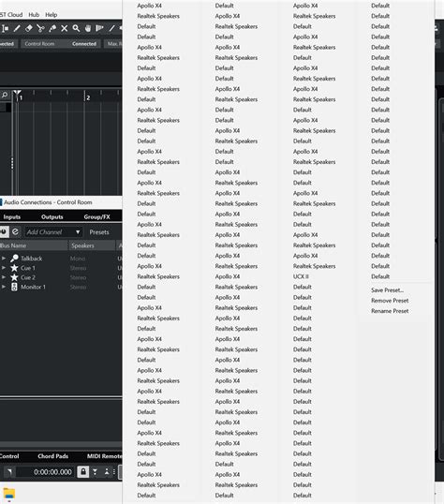Click the Stereo value in Cue 1 row
This screenshot has width=444, height=504.
pyautogui.click(x=78, y=268)
